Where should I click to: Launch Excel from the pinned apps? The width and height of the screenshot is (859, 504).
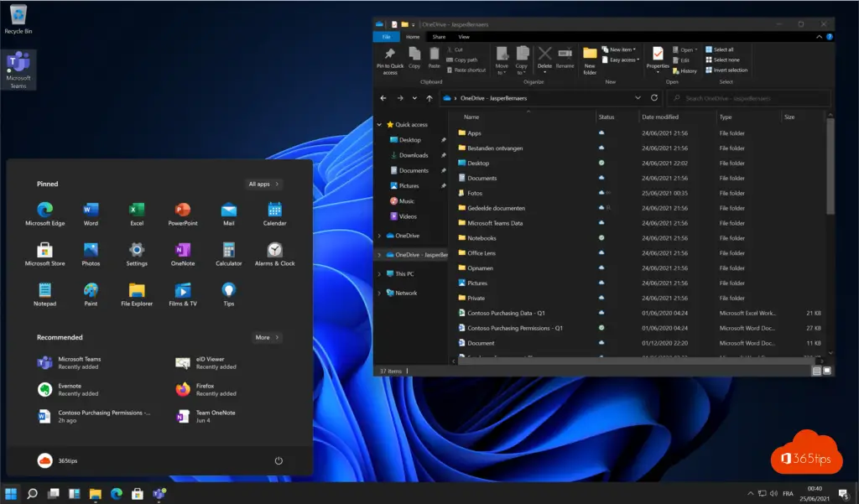point(137,214)
